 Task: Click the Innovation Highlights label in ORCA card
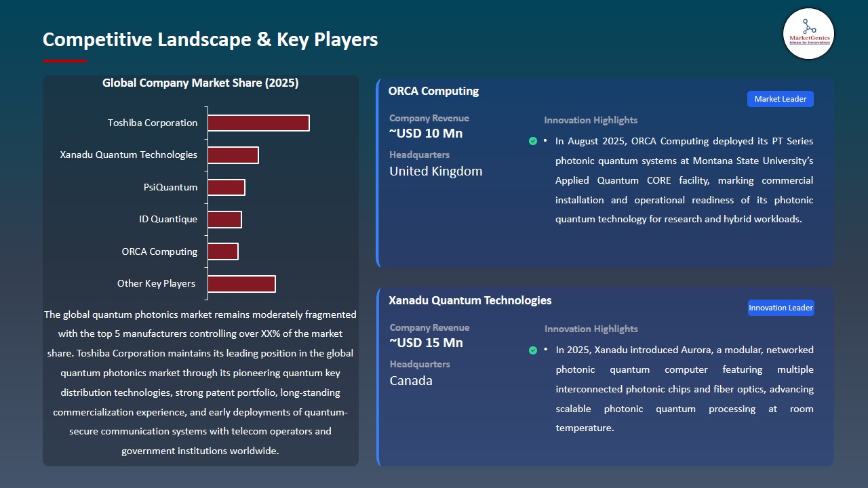591,120
